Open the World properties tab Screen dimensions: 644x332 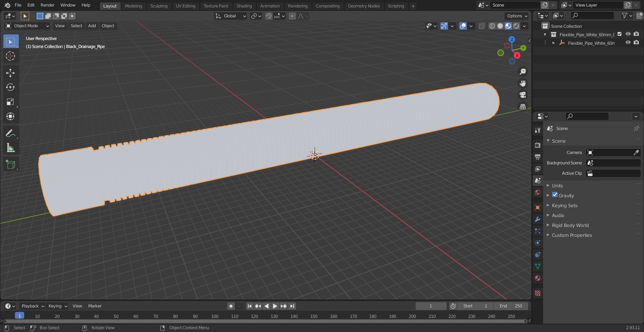537,192
